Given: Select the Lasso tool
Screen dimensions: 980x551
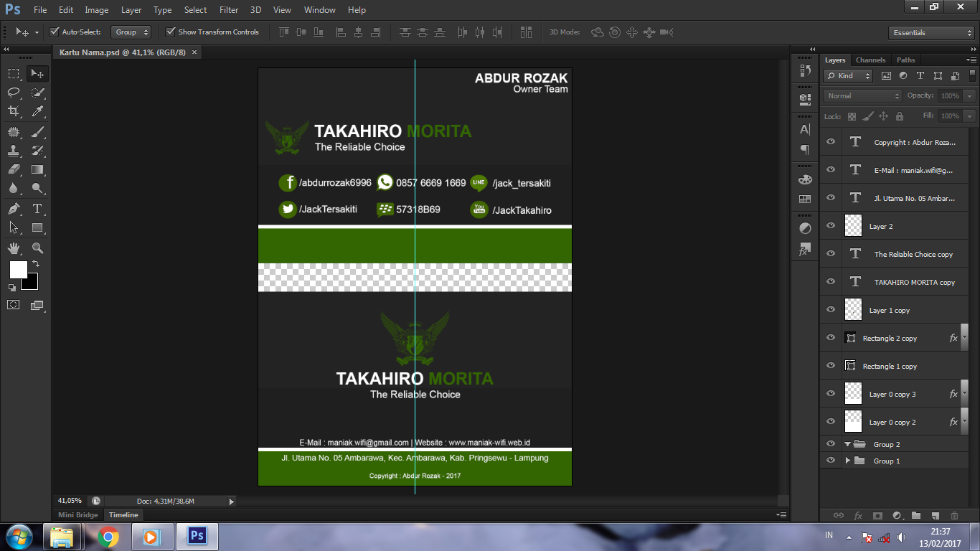Looking at the screenshot, I should (14, 92).
